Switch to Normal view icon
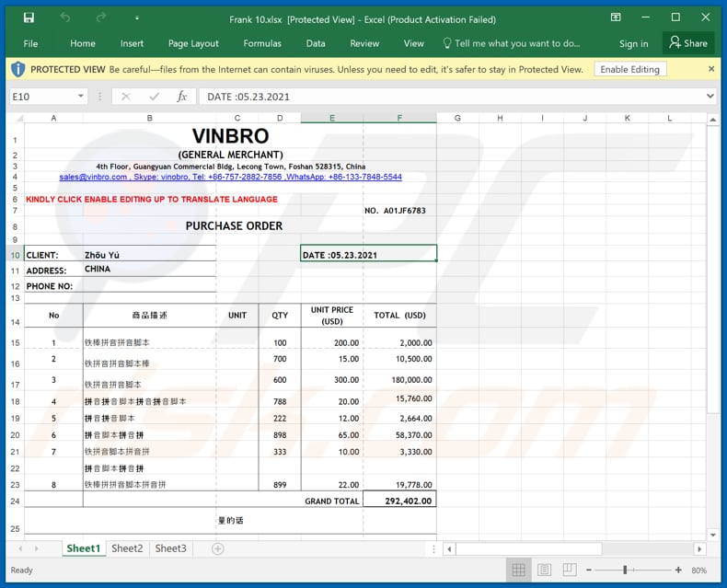Screen dimensions: 727x588 pyautogui.click(x=518, y=570)
